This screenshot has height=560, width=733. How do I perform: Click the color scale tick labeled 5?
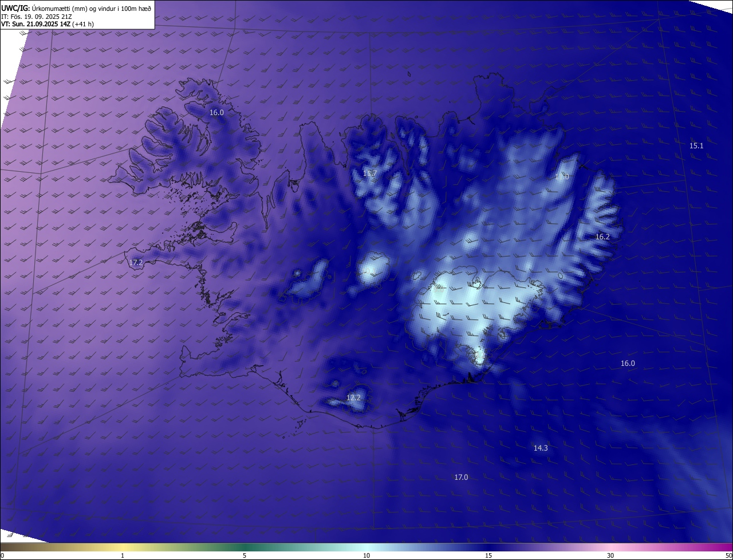(245, 555)
